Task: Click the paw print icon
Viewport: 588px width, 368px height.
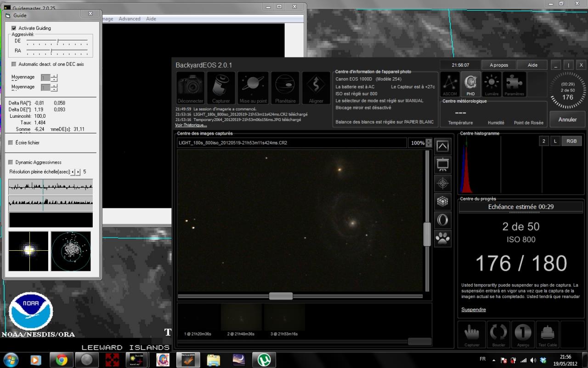Action: (443, 238)
